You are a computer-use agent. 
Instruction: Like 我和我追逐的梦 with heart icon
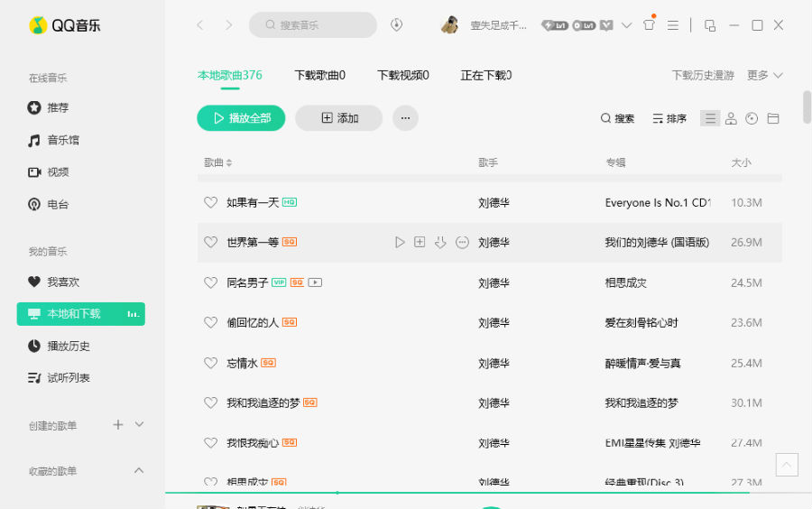(x=210, y=403)
